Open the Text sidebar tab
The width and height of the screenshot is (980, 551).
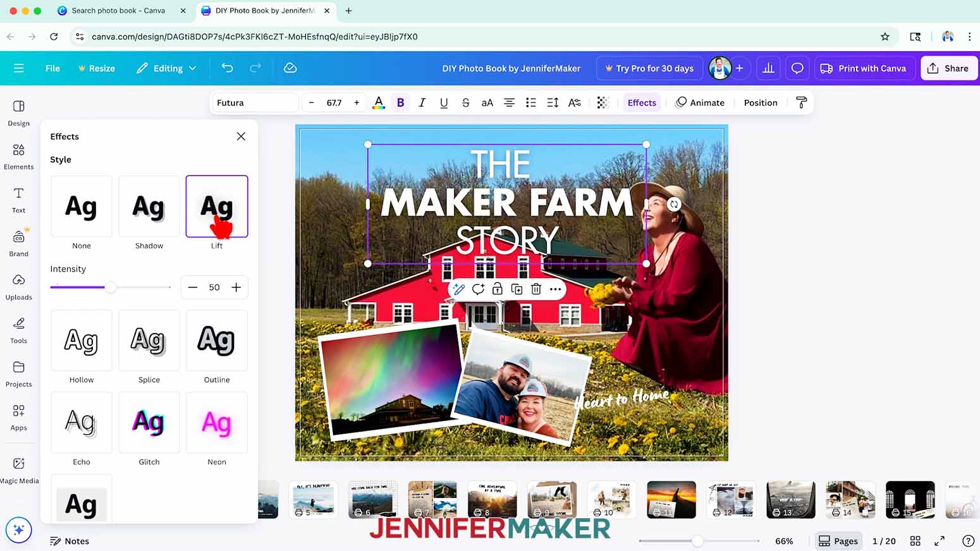pyautogui.click(x=19, y=200)
